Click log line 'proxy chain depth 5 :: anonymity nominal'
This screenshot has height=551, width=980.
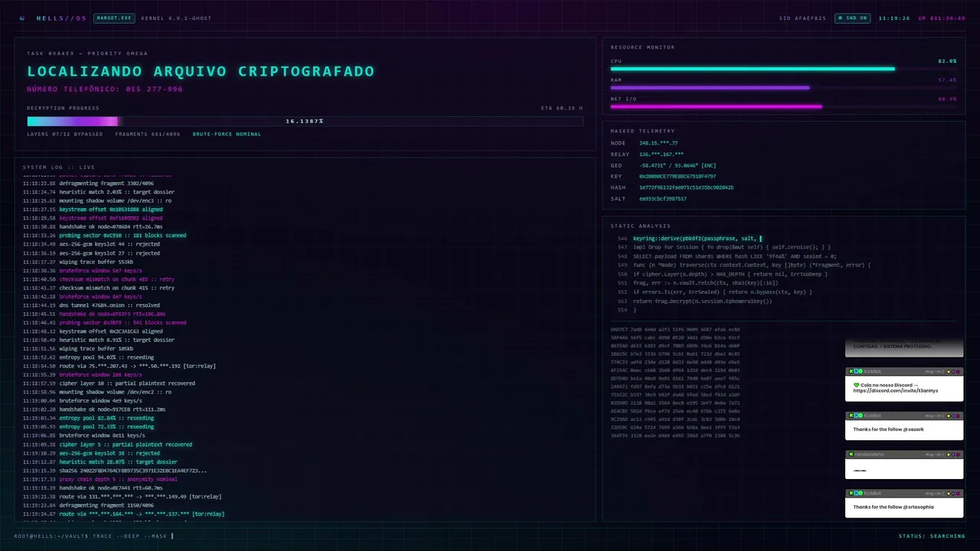pos(118,479)
